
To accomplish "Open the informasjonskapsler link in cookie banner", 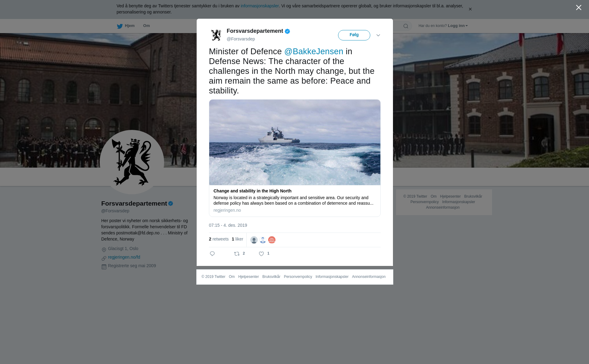I will click(260, 6).
